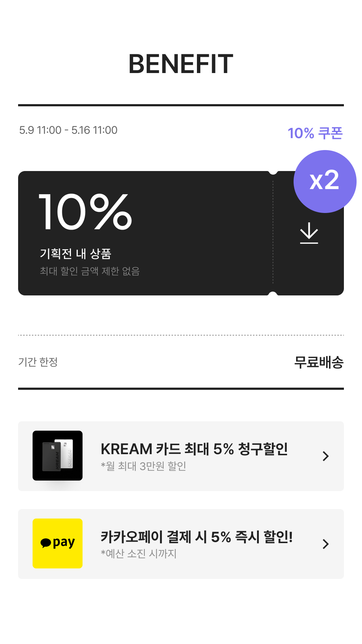Click the purple x2 badge
Screen dimensions: 362x644
pos(325,181)
